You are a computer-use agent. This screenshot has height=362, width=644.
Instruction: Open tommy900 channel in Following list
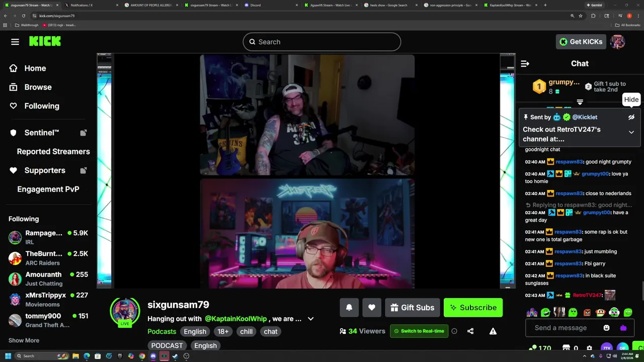pyautogui.click(x=48, y=320)
